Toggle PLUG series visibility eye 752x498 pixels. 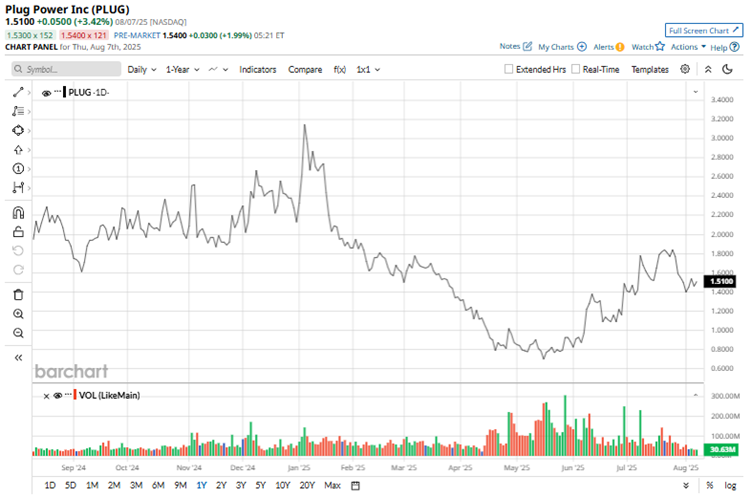46,93
